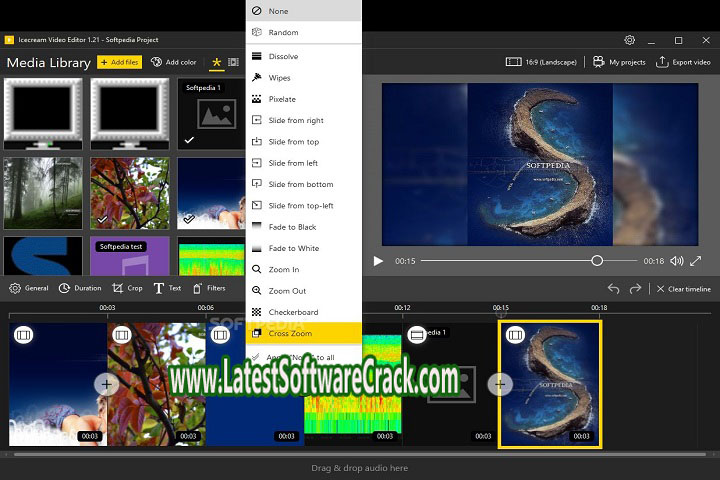The height and width of the screenshot is (480, 720).
Task: Click the 00:18 mark on timeline ruler
Action: click(599, 307)
